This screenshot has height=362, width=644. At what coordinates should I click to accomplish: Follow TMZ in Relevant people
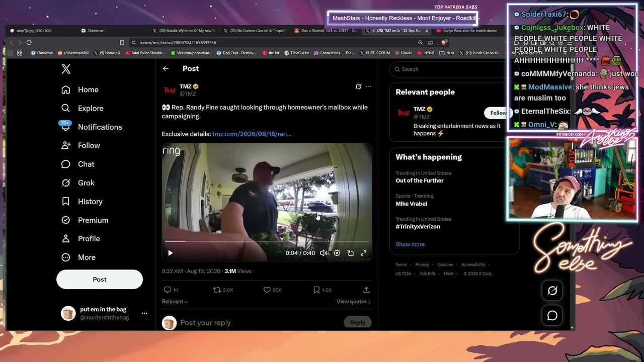coord(498,113)
